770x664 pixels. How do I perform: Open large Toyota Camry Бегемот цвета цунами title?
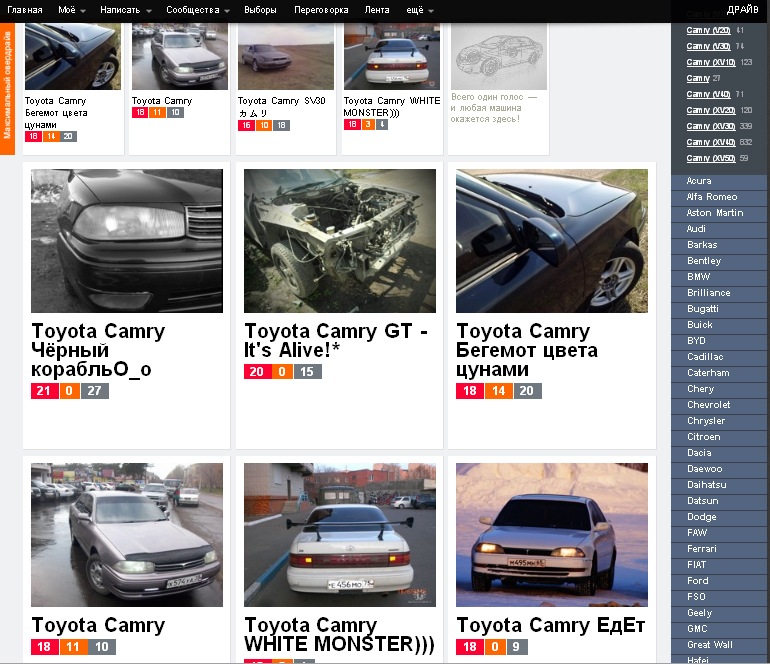[x=527, y=350]
